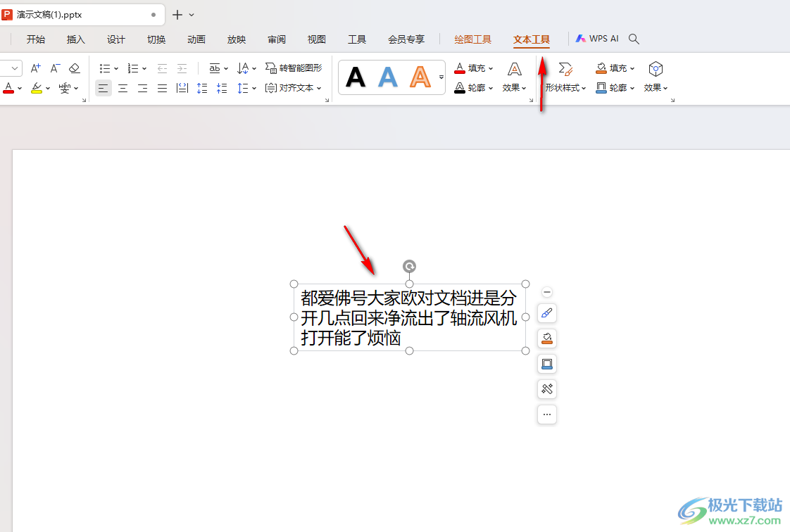Click floating shape outline icon
The height and width of the screenshot is (532, 790).
click(x=547, y=364)
